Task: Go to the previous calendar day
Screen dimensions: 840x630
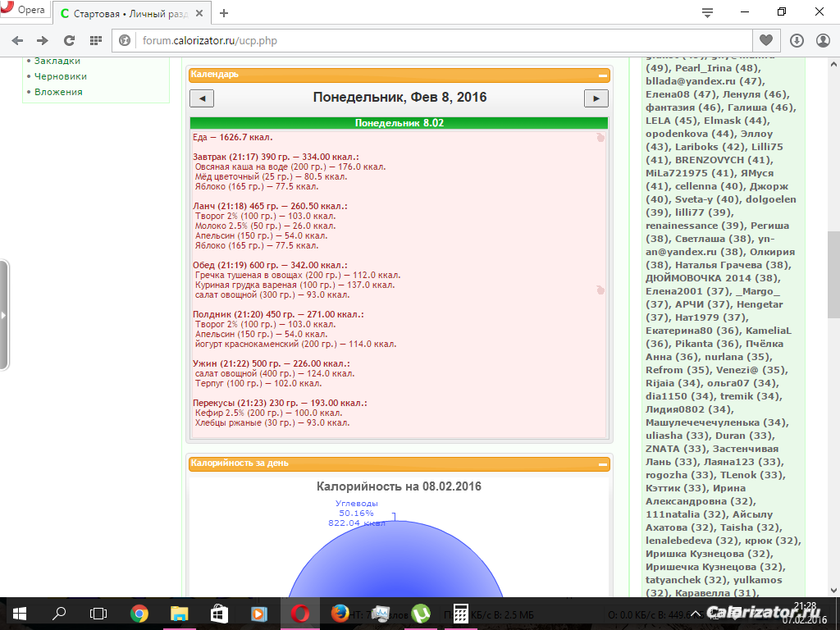Action: (202, 98)
